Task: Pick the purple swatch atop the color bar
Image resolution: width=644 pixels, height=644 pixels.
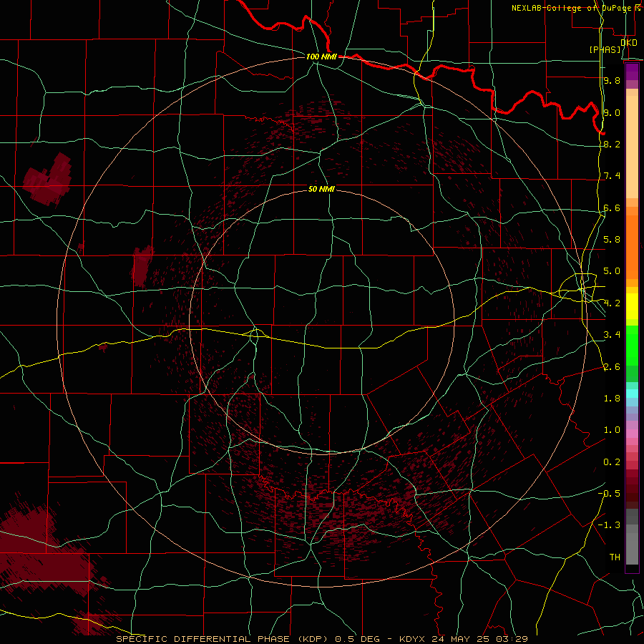Action: pos(632,72)
